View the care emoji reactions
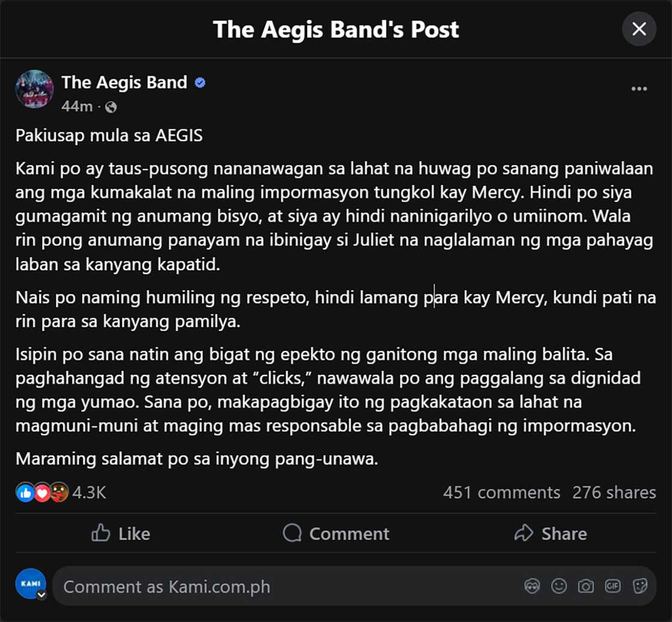 coord(59,492)
